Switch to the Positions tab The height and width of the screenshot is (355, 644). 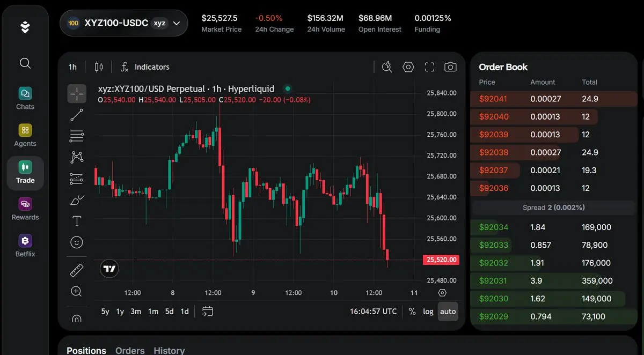pos(86,350)
